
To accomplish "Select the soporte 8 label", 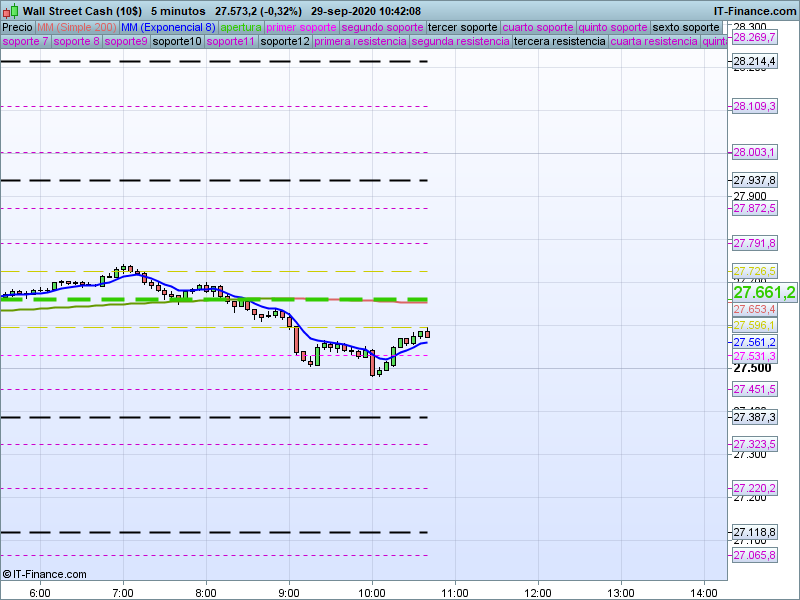I will coord(77,41).
